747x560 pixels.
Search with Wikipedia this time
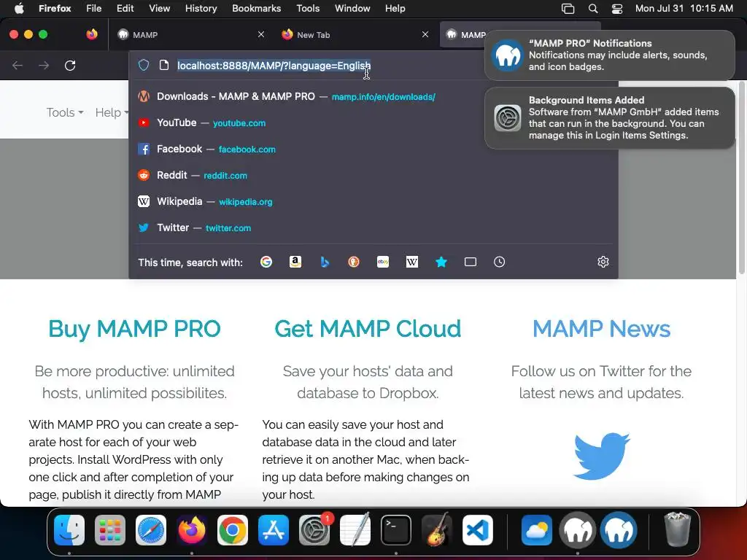412,262
